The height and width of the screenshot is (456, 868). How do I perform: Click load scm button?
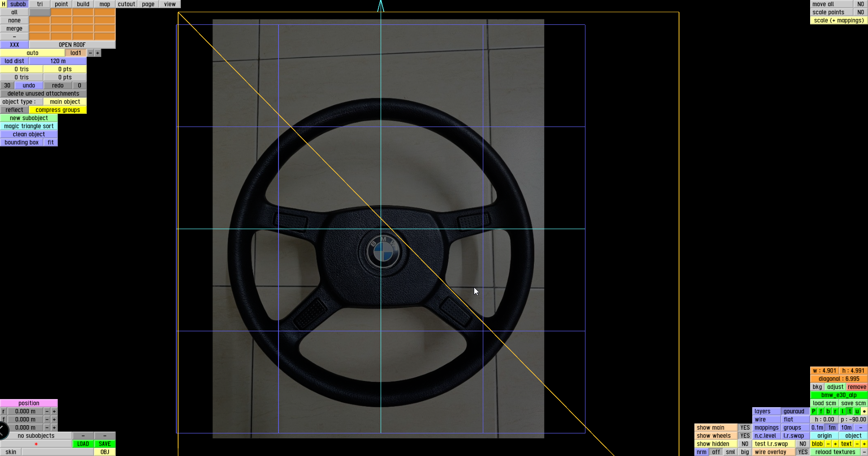click(x=825, y=403)
